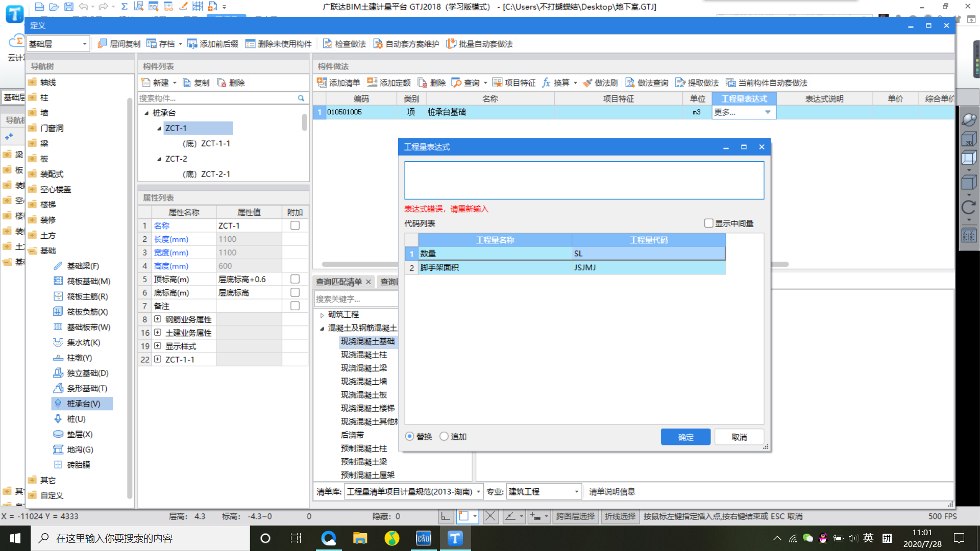Click 删除未使用构件 toolbar item

tap(278, 44)
